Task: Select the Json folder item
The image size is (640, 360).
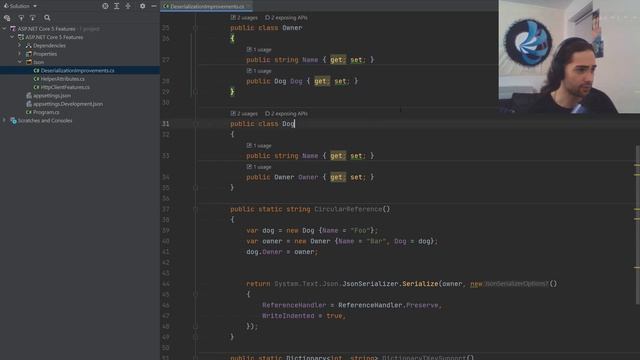Action: click(39, 62)
